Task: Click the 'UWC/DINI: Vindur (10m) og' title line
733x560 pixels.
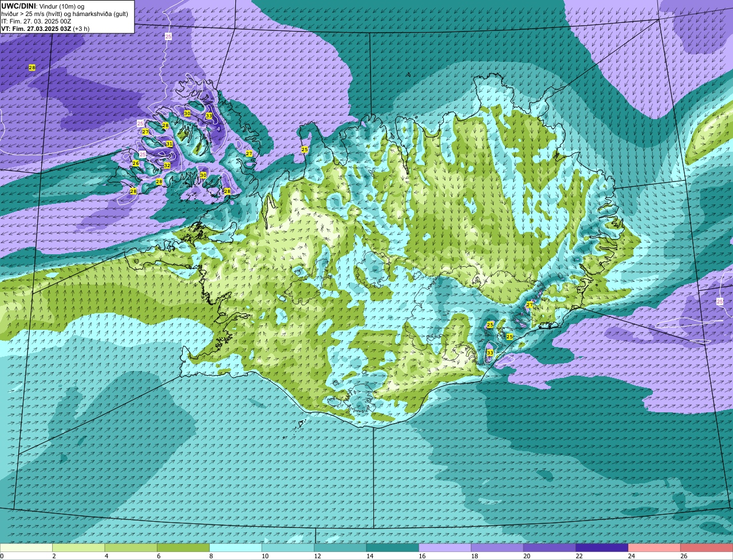Action: pos(43,6)
